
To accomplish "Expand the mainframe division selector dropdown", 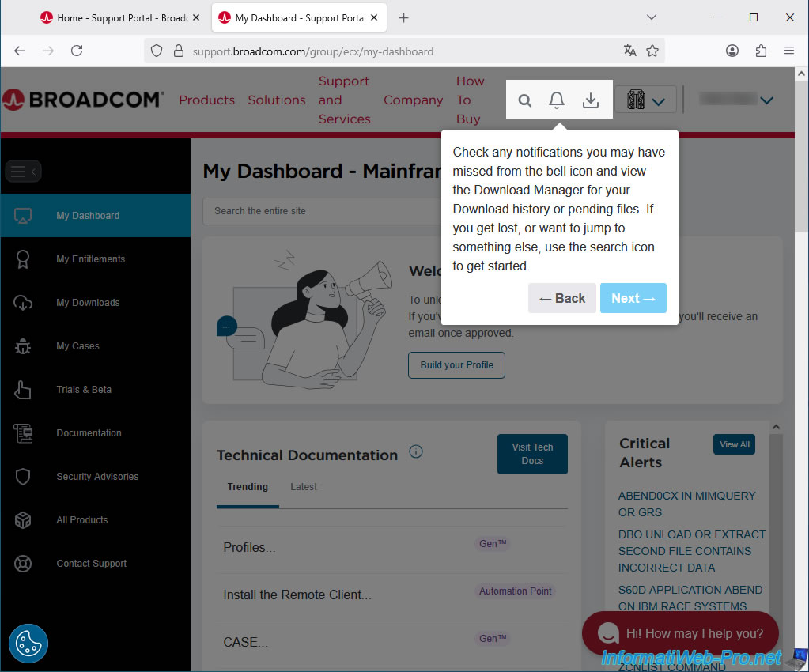I will coord(645,100).
